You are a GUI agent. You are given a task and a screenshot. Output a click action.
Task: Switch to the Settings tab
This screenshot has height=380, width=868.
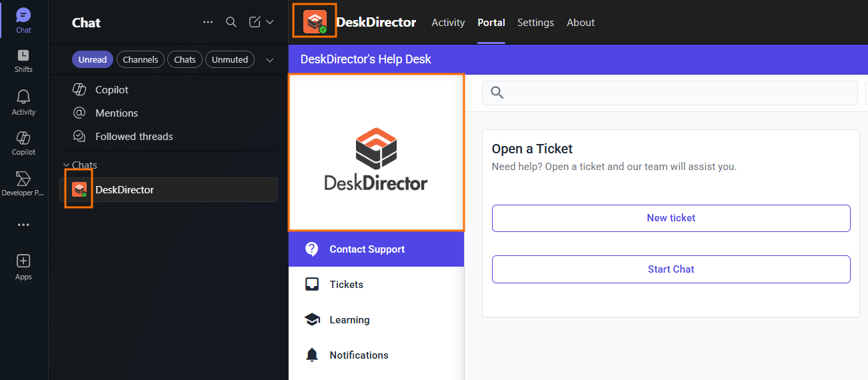(x=535, y=22)
